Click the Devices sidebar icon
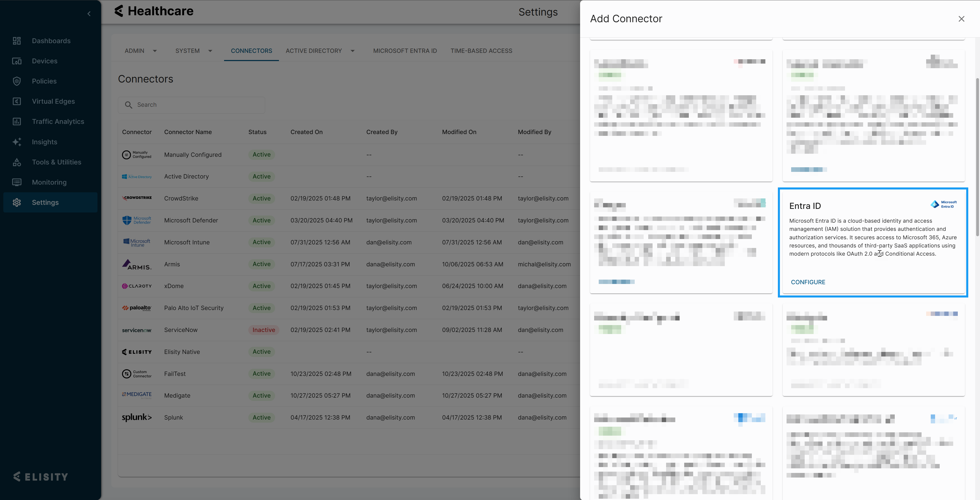Image resolution: width=980 pixels, height=500 pixels. 17,61
